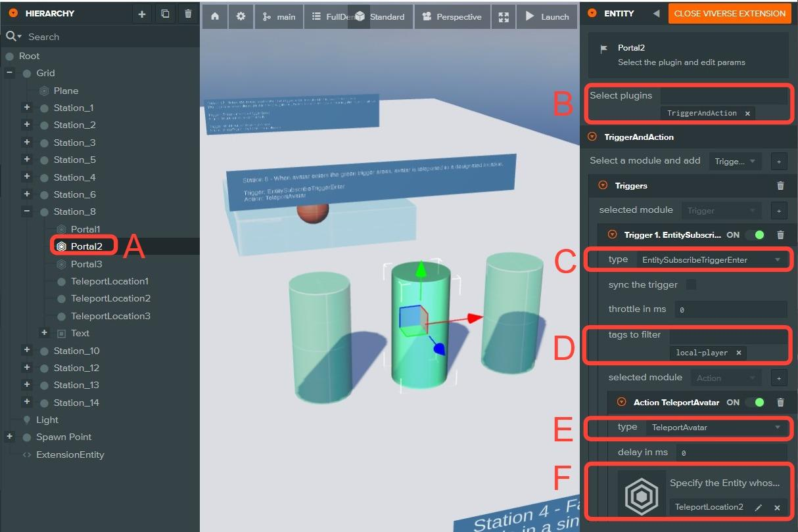Open the Perspective camera menu

coord(452,16)
